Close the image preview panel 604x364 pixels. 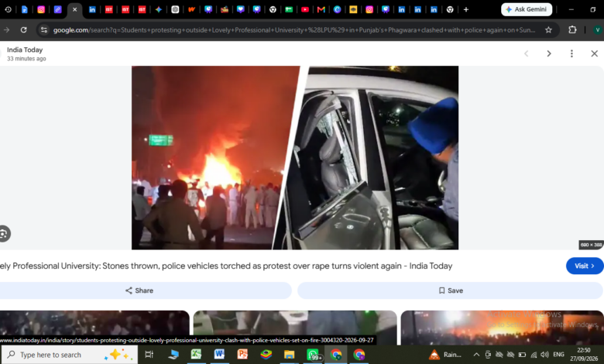595,53
